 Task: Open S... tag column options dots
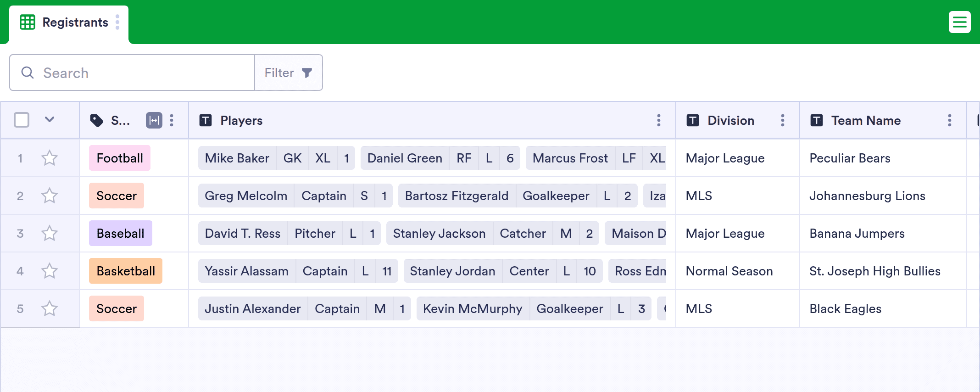tap(172, 120)
